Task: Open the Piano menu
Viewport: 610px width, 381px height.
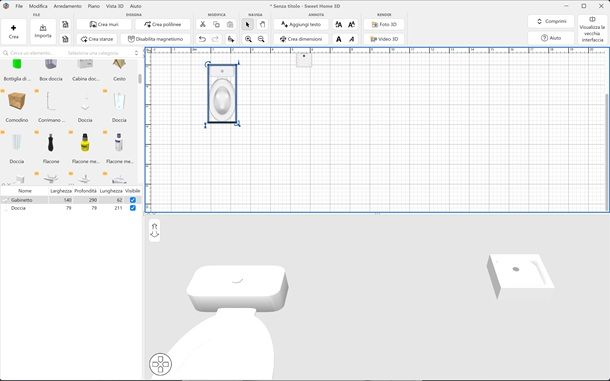Action: point(94,6)
